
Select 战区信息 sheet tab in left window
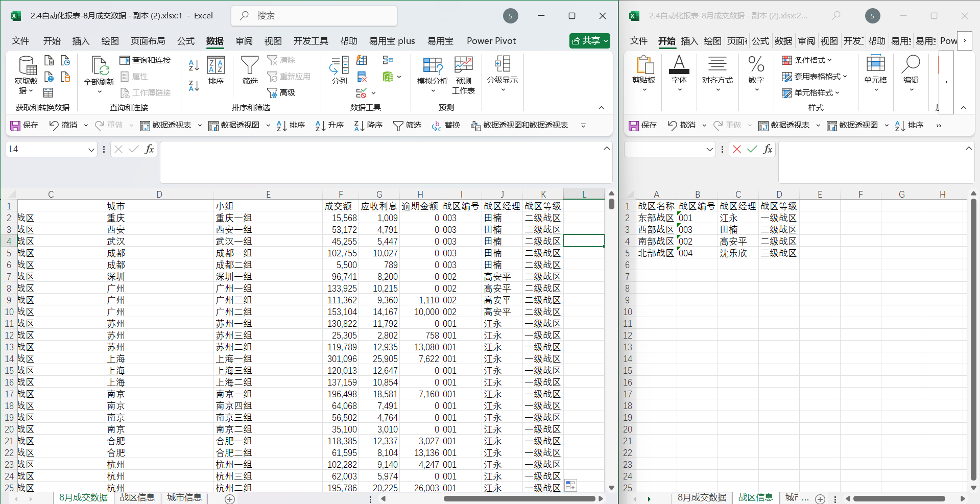pos(137,497)
